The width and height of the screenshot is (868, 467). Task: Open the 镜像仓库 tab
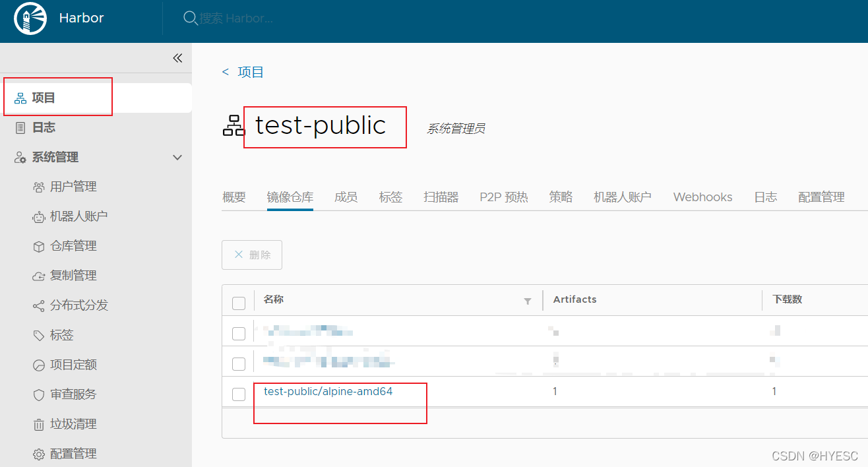click(x=290, y=197)
